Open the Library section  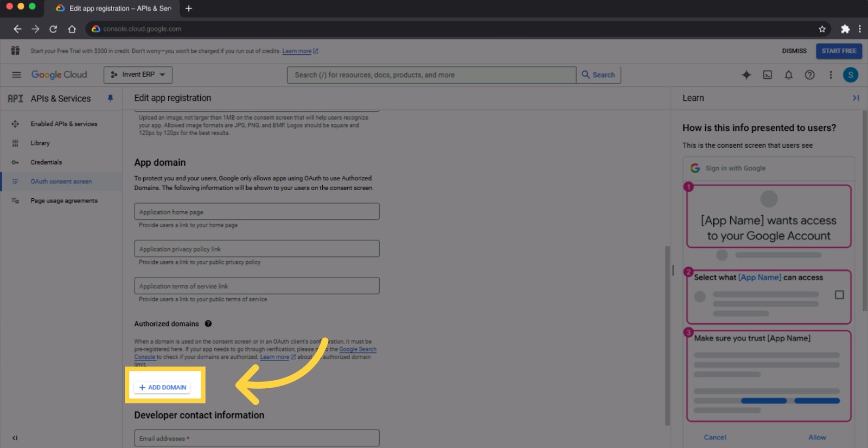coord(40,143)
